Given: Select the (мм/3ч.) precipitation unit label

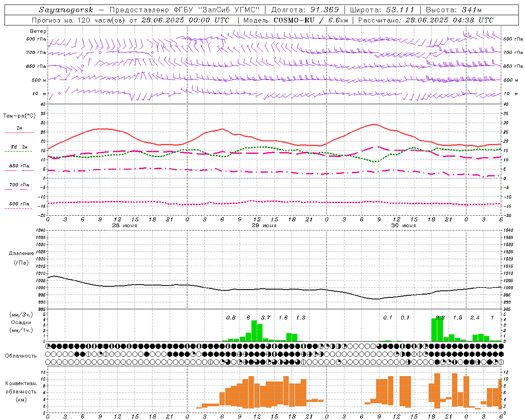Looking at the screenshot, I should [x=21, y=315].
